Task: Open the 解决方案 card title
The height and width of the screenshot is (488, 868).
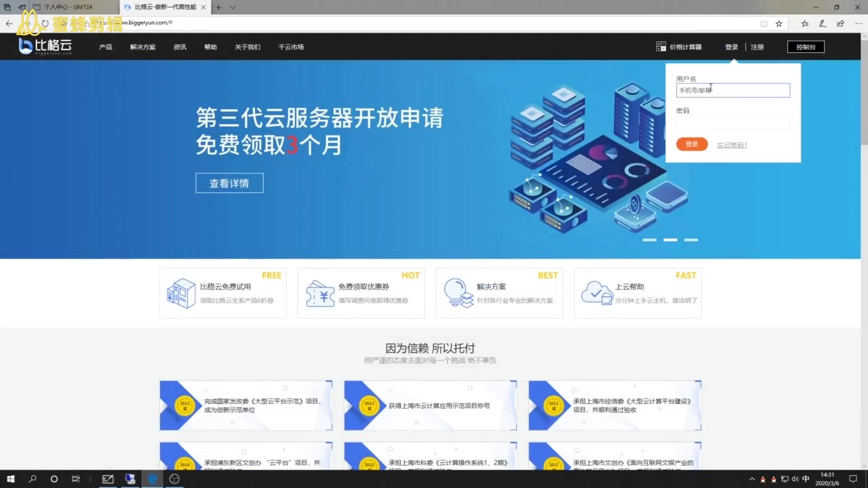Action: [x=491, y=287]
